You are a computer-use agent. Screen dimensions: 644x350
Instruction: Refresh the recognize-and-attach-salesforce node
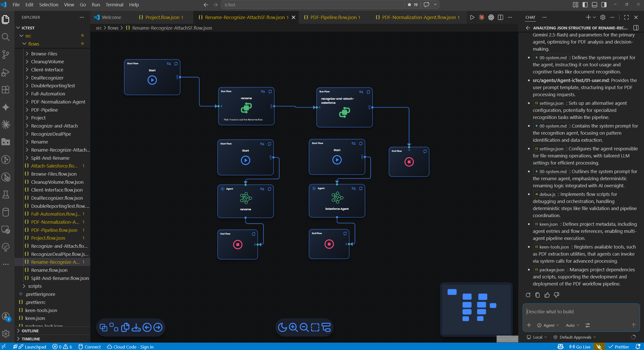click(368, 92)
